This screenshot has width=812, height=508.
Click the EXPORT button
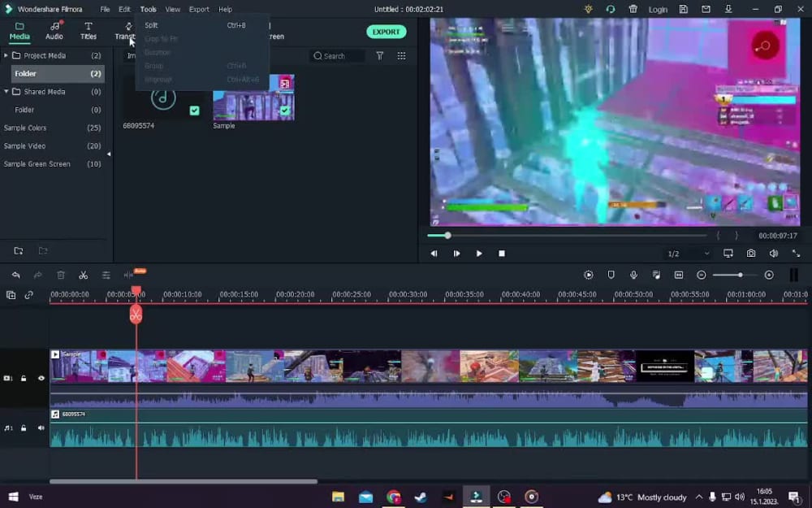click(386, 31)
